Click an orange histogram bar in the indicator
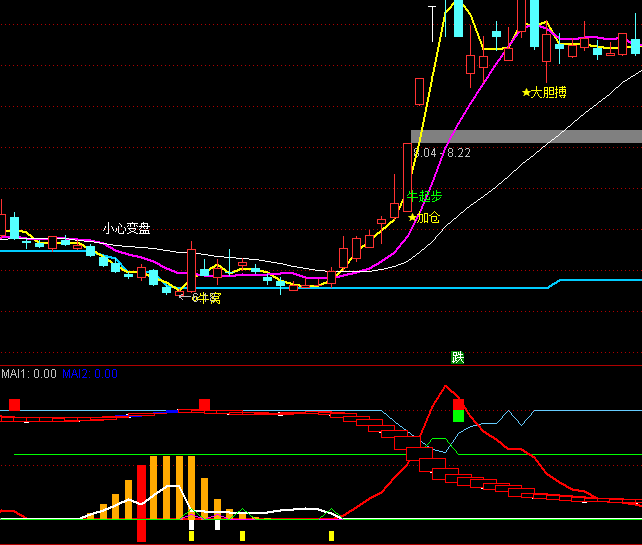Viewport: 642px width, 545px height. pyautogui.click(x=166, y=487)
